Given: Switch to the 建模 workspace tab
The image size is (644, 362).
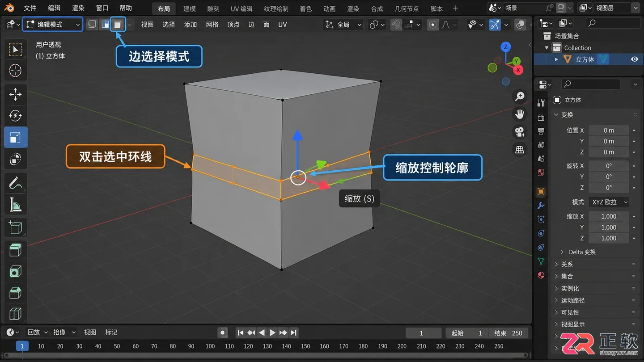Looking at the screenshot, I should coord(190,8).
